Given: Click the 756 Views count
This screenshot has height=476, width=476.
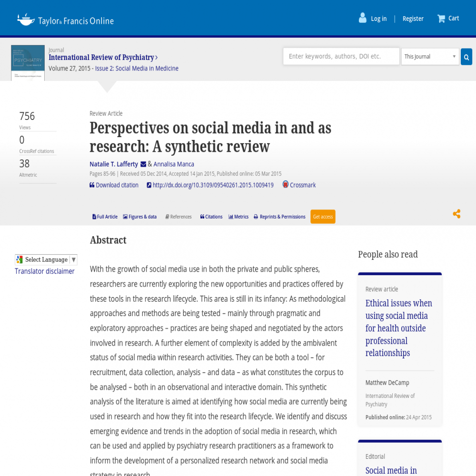Looking at the screenshot, I should point(27,116).
